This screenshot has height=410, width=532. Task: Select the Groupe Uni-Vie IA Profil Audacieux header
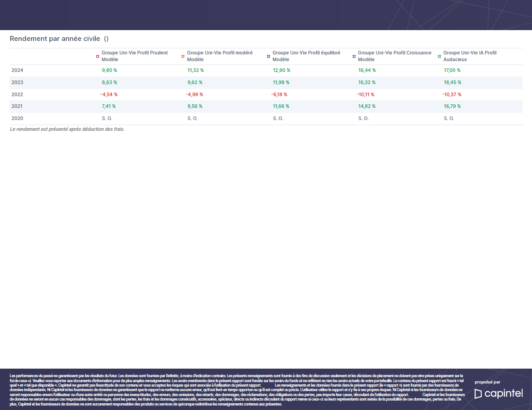pyautogui.click(x=470, y=56)
